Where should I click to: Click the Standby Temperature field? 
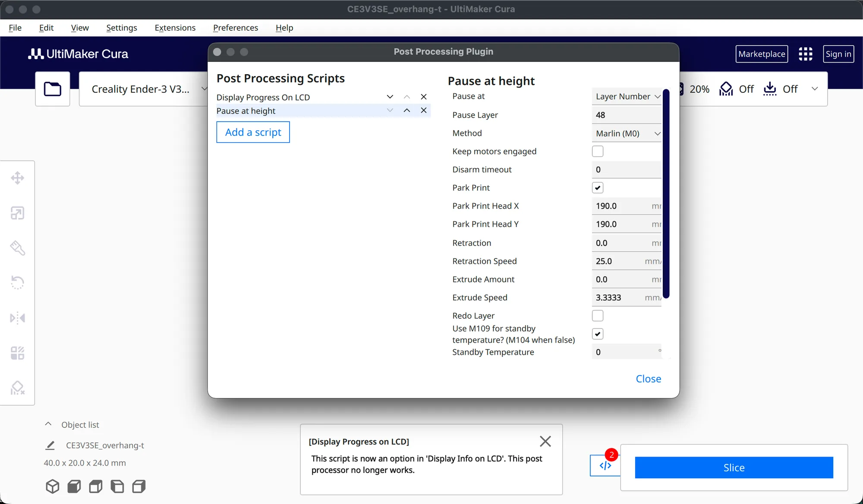click(x=627, y=352)
